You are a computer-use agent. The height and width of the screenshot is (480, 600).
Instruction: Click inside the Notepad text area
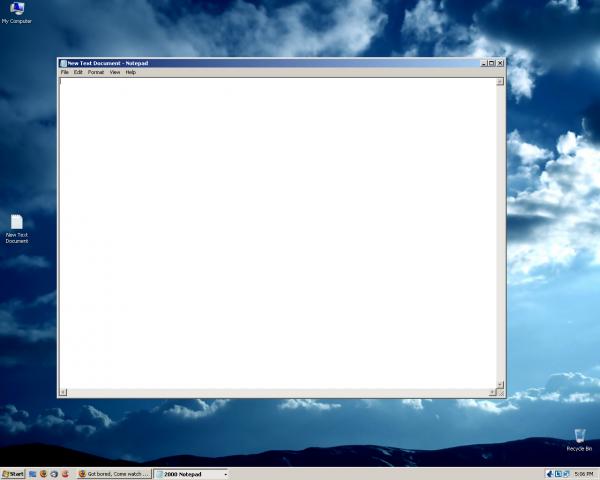click(x=278, y=233)
